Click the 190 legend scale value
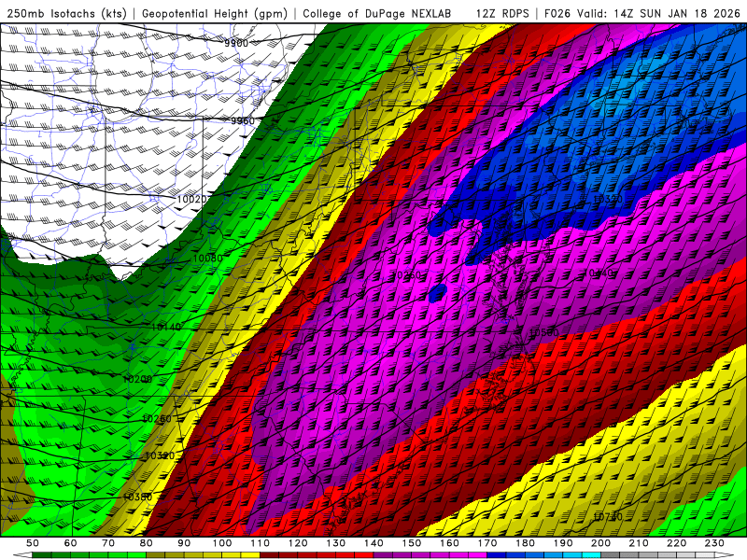747x560 pixels. point(564,543)
